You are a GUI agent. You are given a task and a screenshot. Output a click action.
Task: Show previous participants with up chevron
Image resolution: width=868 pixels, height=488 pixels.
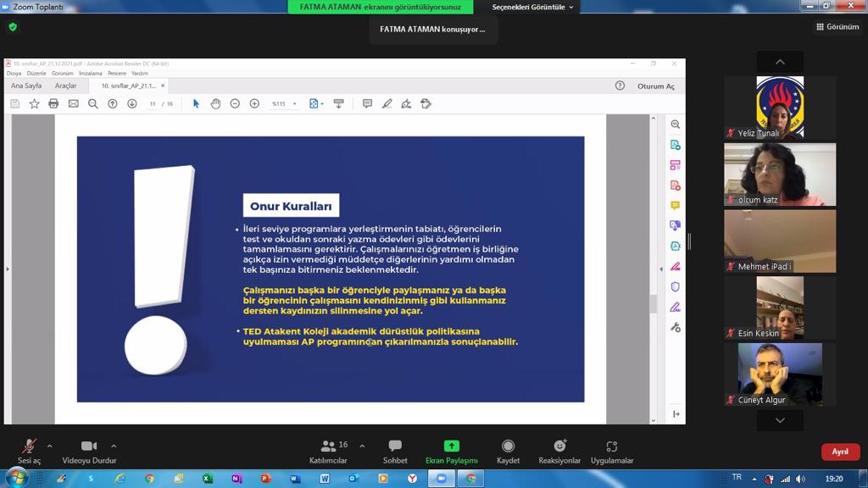pyautogui.click(x=780, y=62)
